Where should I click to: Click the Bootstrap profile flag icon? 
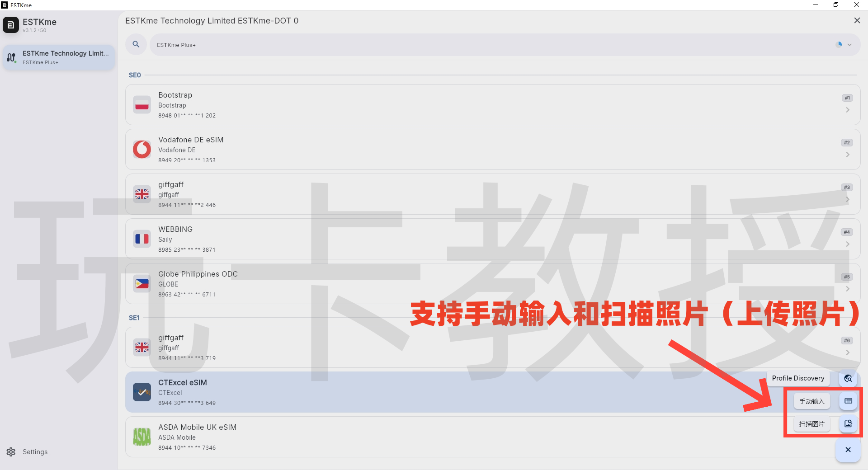click(x=142, y=104)
